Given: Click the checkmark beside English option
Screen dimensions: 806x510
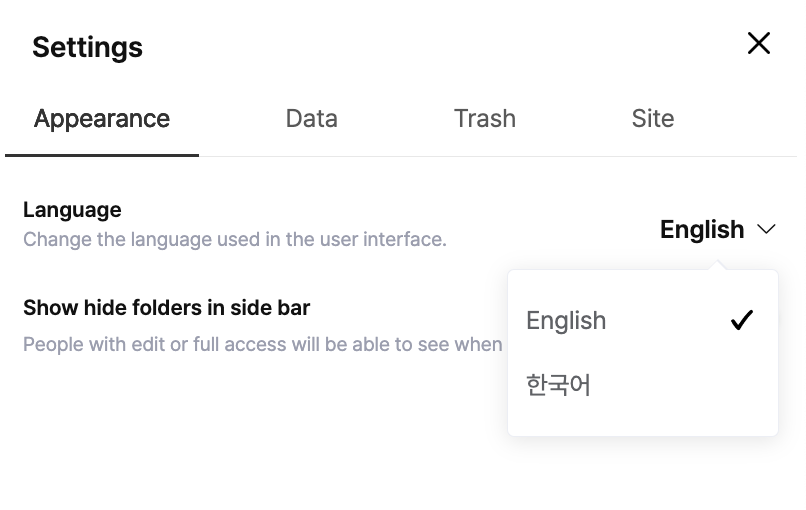Looking at the screenshot, I should coord(741,321).
